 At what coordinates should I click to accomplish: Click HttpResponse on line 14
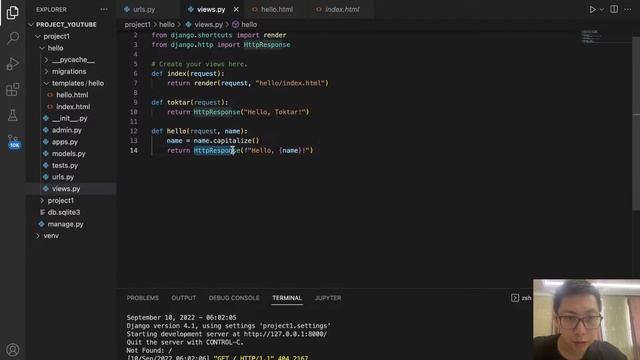point(217,150)
